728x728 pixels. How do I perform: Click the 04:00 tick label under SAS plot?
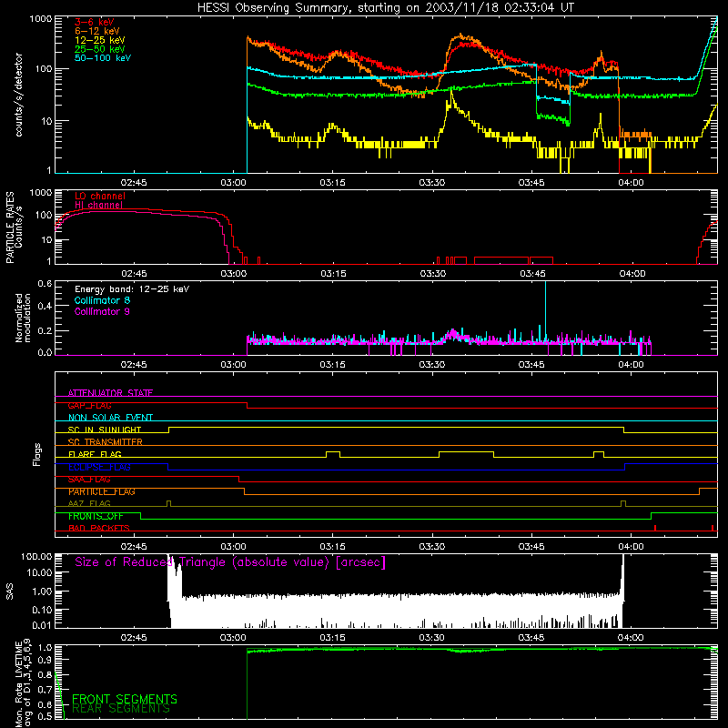[631, 638]
